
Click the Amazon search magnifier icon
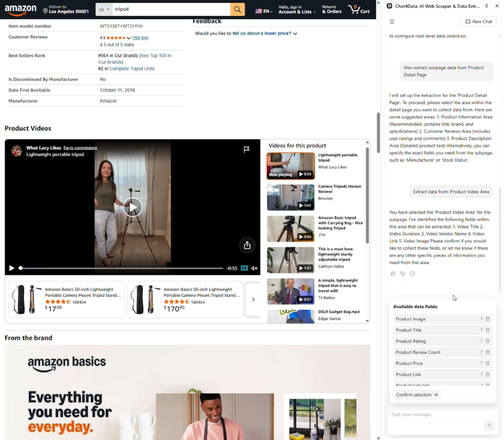coord(237,9)
